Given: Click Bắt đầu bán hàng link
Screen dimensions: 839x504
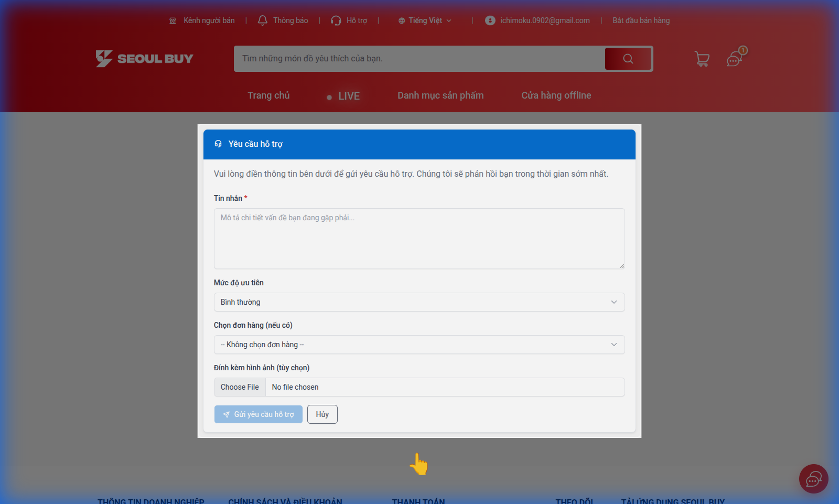Looking at the screenshot, I should [641, 20].
